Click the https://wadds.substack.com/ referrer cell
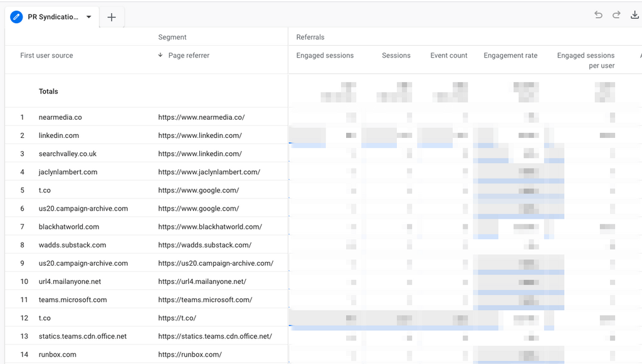The height and width of the screenshot is (364, 642). (x=204, y=245)
